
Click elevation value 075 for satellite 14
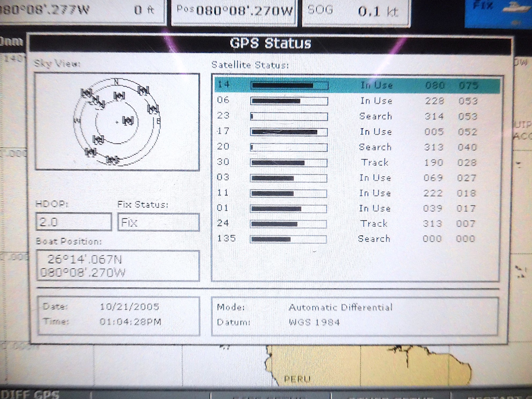[468, 86]
